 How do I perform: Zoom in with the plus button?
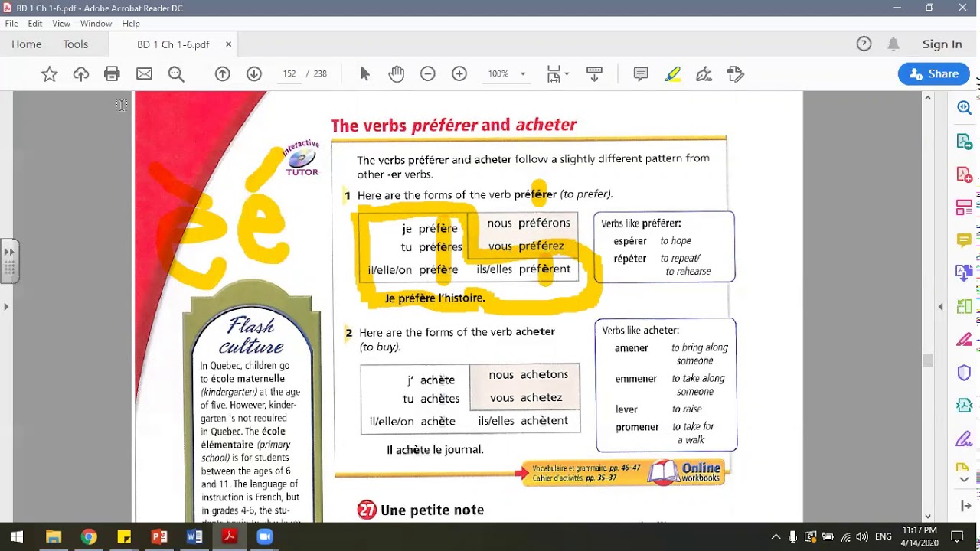coord(459,74)
